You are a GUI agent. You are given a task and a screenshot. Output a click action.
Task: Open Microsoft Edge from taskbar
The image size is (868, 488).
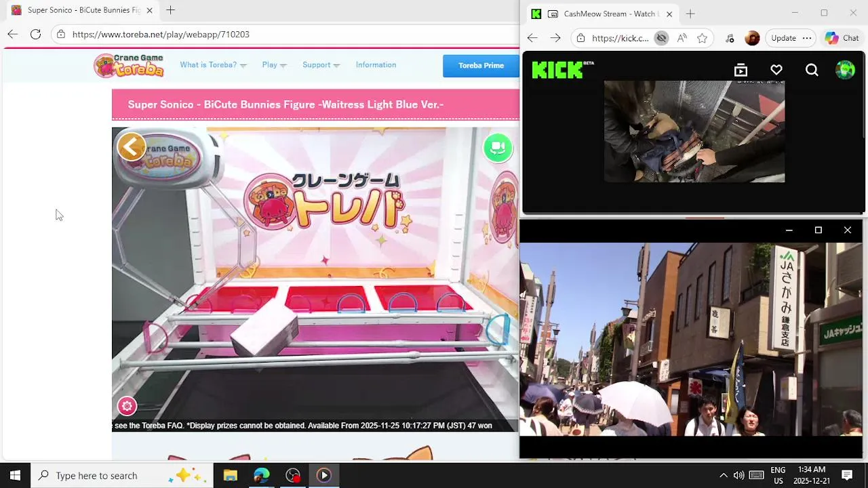point(262,475)
